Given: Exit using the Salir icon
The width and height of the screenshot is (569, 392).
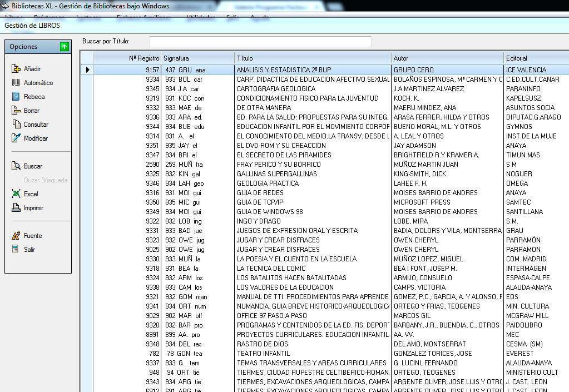Looking at the screenshot, I should coord(16,250).
